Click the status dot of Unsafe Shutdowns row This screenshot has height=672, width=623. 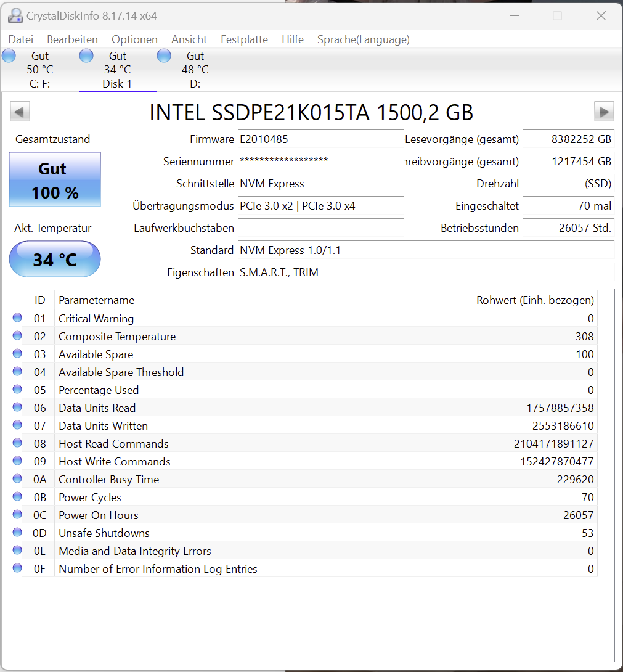pyautogui.click(x=17, y=532)
